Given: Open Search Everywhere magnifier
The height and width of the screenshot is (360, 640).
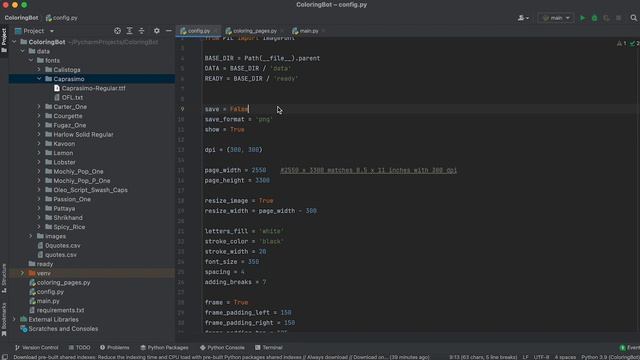Looking at the screenshot, I should coord(633,18).
